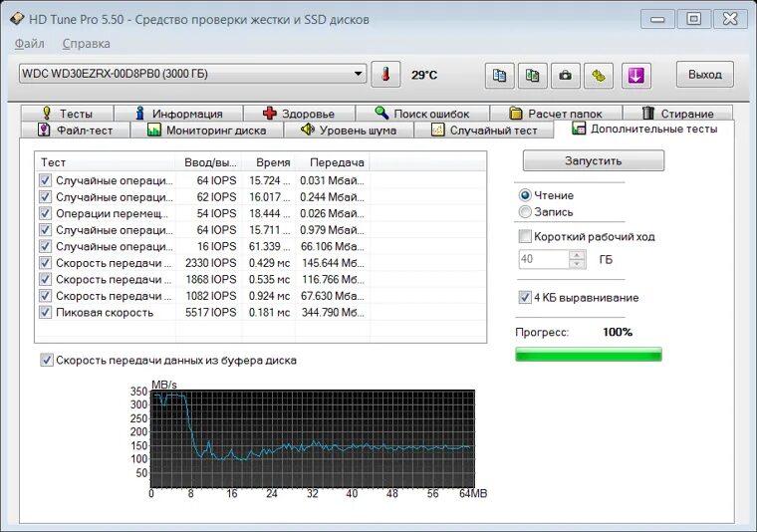The height and width of the screenshot is (532, 757).
Task: Click the 100% progress value
Action: [x=618, y=332]
